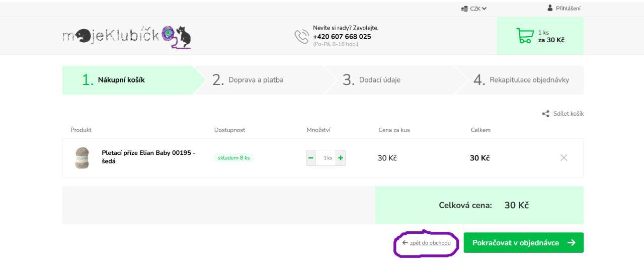Decrease quantity with the minus button

[x=311, y=158]
